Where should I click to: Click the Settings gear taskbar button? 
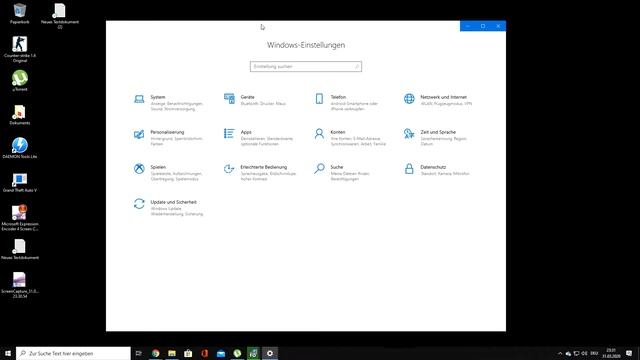(270, 353)
